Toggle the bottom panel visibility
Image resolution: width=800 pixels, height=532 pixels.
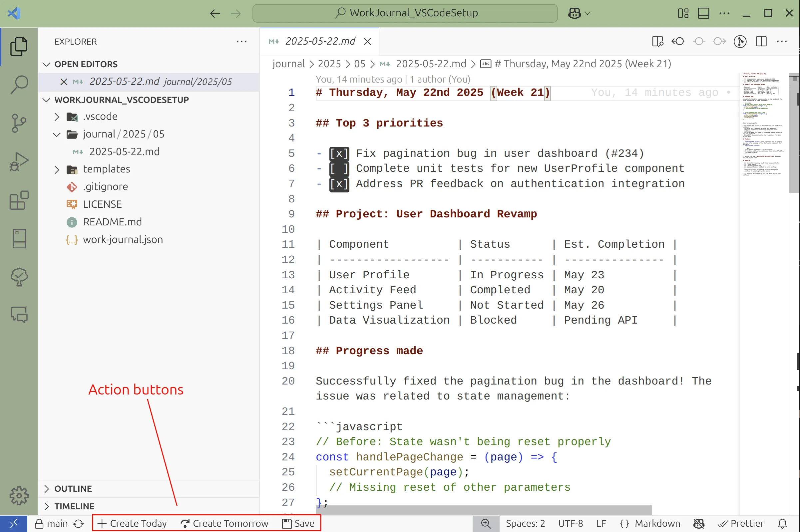pos(703,13)
